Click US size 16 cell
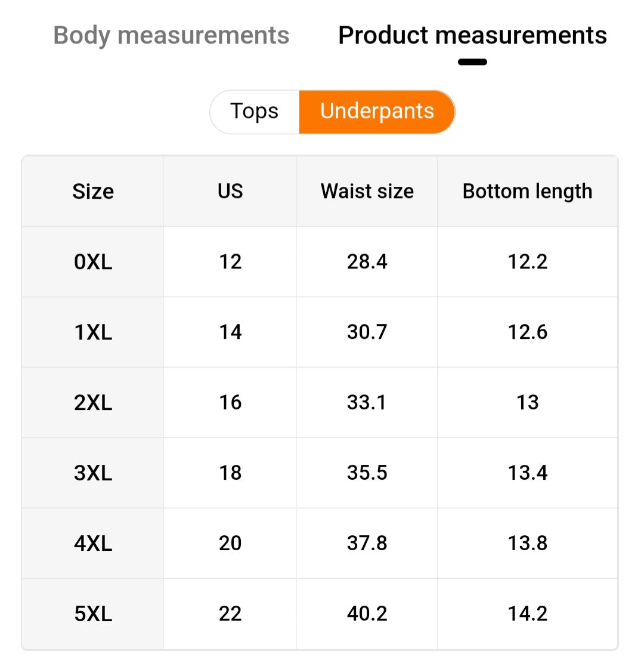The width and height of the screenshot is (644, 660). (230, 403)
